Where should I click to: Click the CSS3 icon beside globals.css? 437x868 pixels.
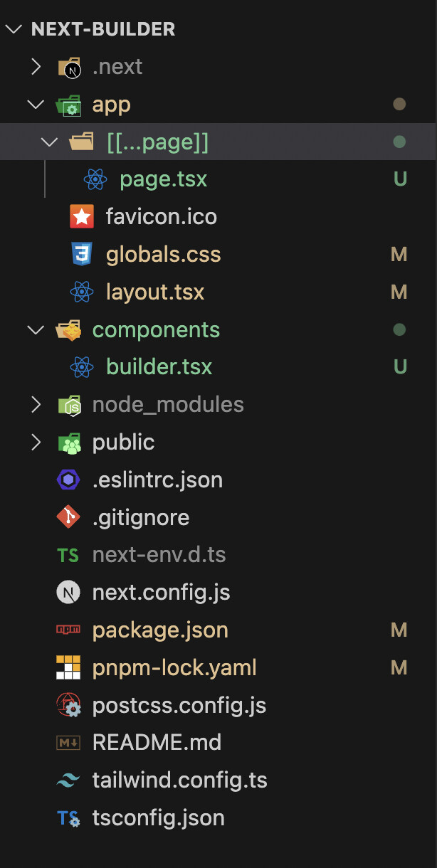pos(82,254)
